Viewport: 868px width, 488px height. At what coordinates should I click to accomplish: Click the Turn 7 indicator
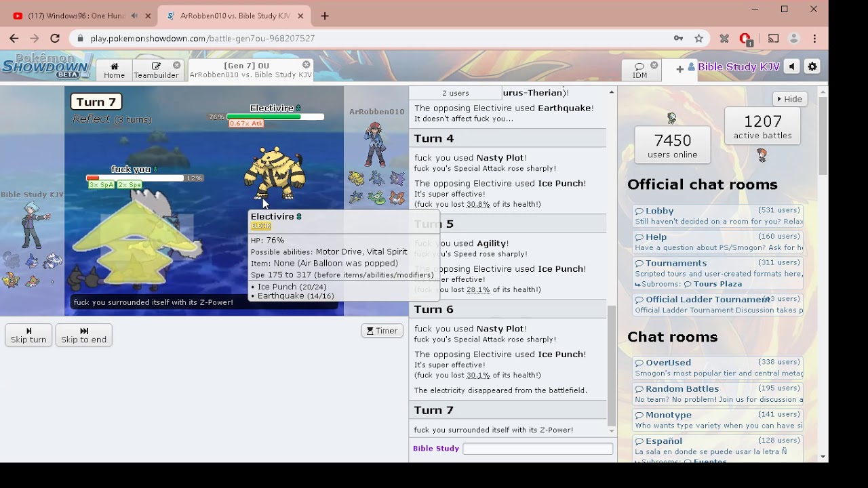[x=96, y=102]
